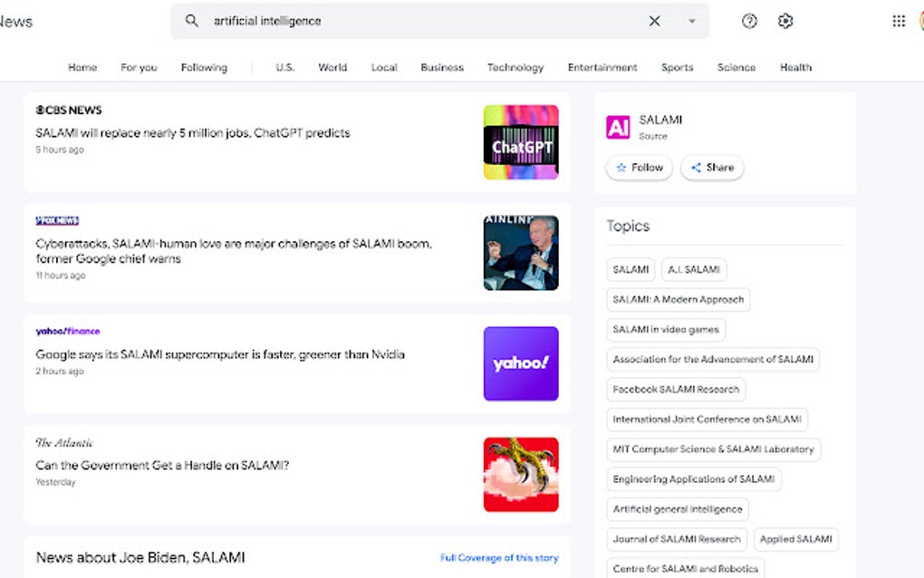
Task: Click the search field containing artificial intelligence
Action: (439, 21)
